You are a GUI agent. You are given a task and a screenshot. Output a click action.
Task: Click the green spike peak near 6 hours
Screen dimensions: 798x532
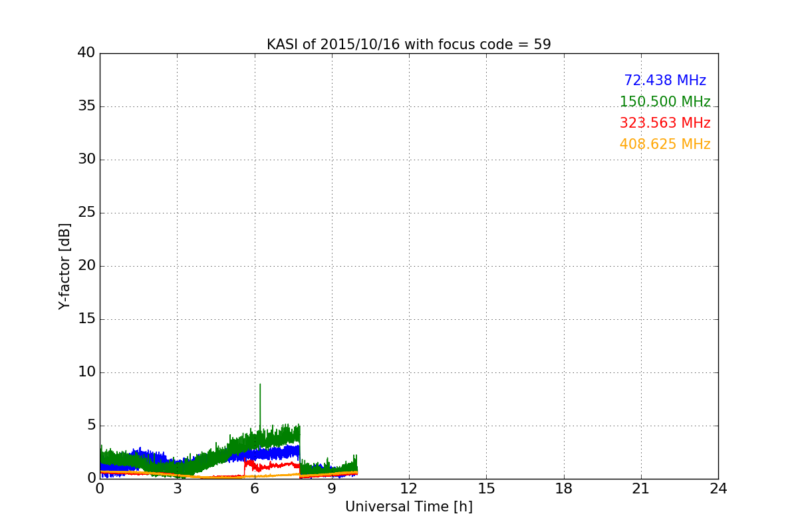tap(260, 384)
